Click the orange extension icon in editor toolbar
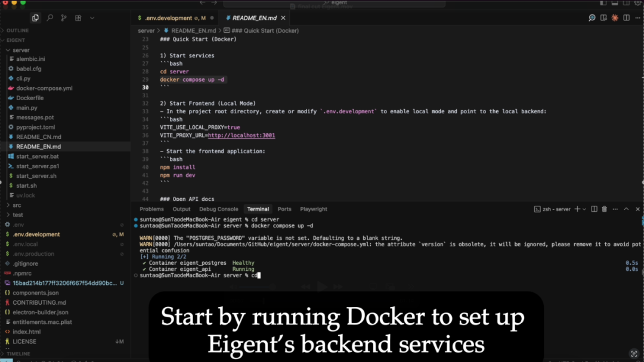Screen dimensions: 644x362 coord(615,18)
